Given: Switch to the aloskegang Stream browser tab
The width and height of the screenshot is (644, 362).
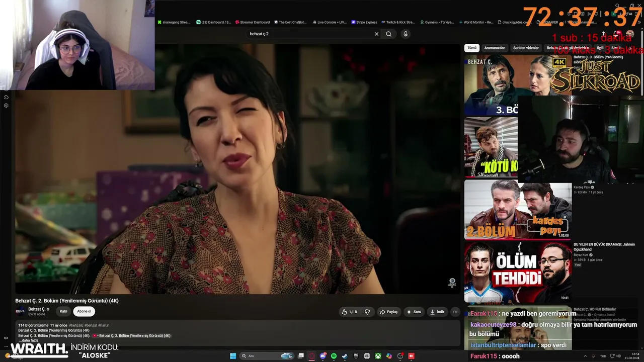Looking at the screenshot, I should click(174, 22).
